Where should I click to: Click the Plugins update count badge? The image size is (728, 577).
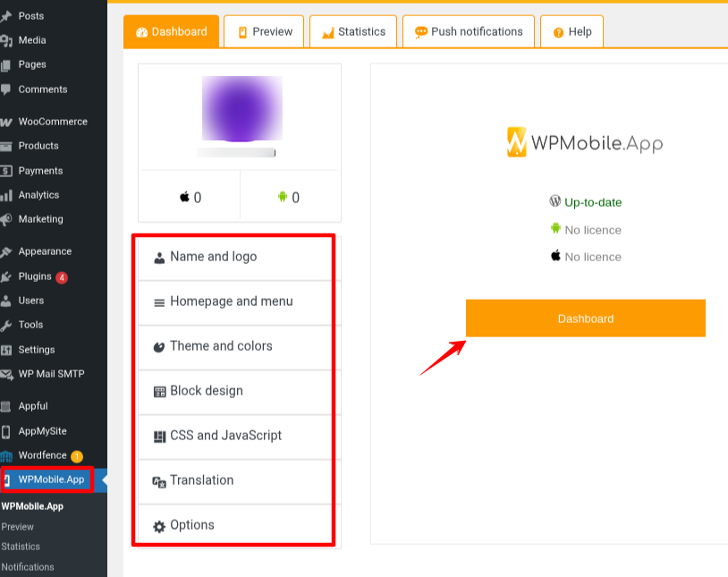[62, 277]
